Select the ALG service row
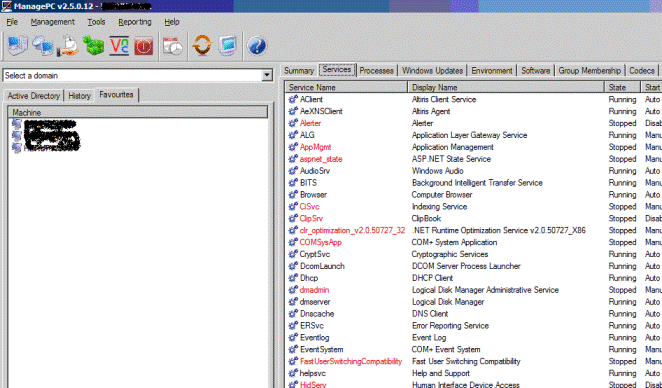662x388 pixels. coord(474,135)
